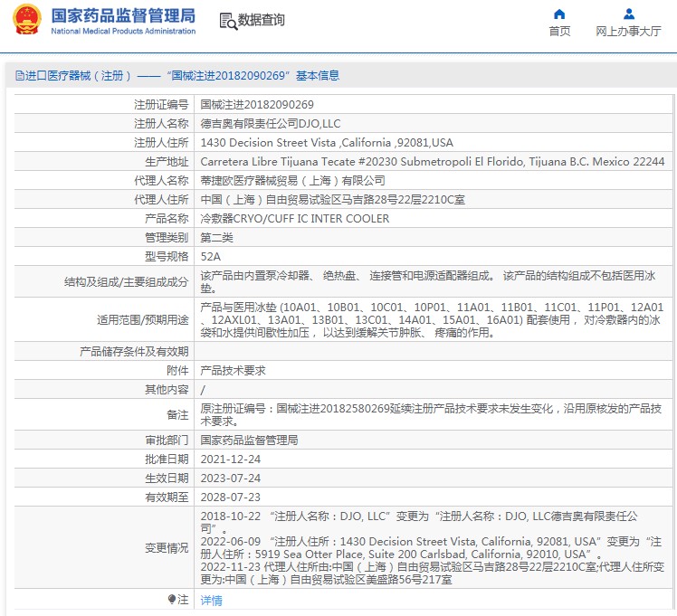
Task: Click the 型号规格 label
Action: 167,256
